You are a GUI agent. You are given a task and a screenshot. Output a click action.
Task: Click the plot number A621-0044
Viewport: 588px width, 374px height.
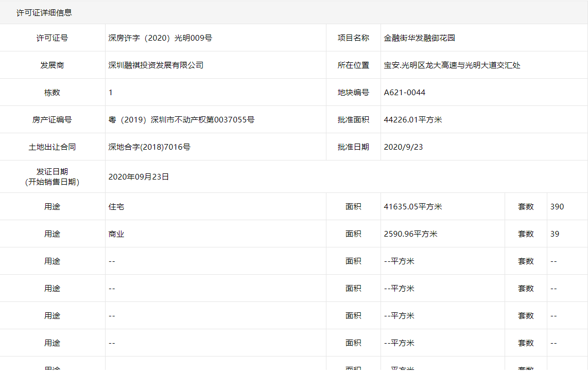coord(404,92)
